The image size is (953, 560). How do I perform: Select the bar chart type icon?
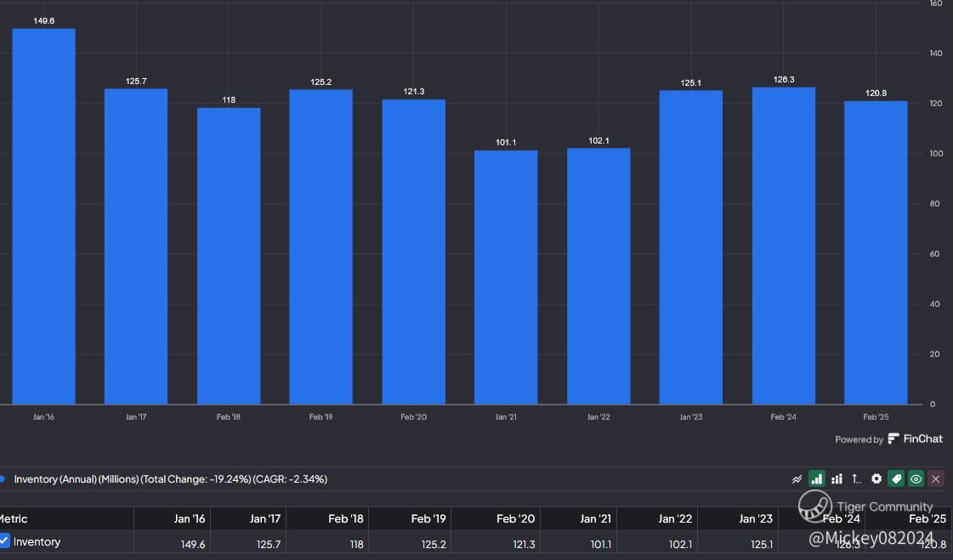816,479
